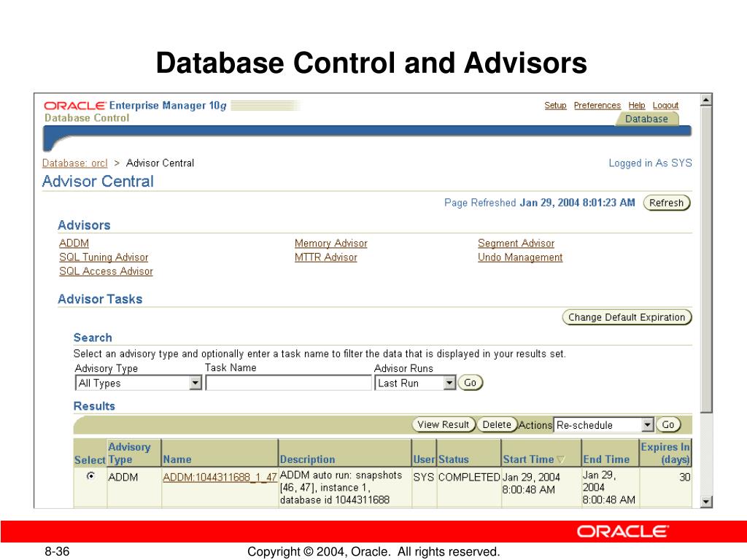This screenshot has height=560, width=747.
Task: Click the Logged in As SYS text
Action: (x=650, y=163)
